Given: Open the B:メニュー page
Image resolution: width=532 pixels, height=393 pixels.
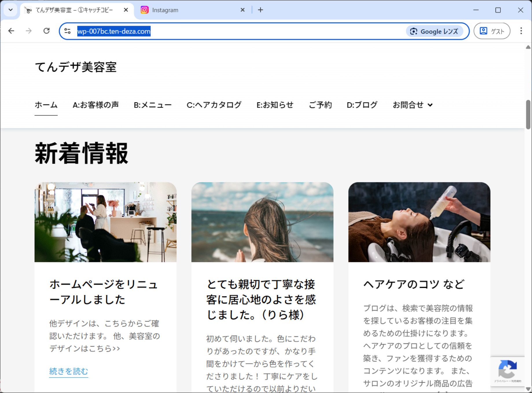Looking at the screenshot, I should (152, 105).
